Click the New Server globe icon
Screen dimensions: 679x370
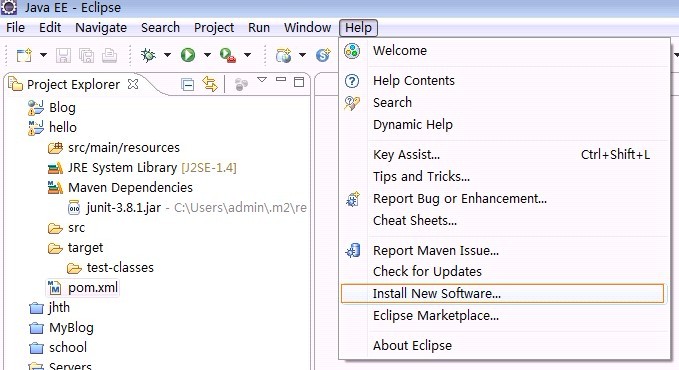pyautogui.click(x=283, y=55)
